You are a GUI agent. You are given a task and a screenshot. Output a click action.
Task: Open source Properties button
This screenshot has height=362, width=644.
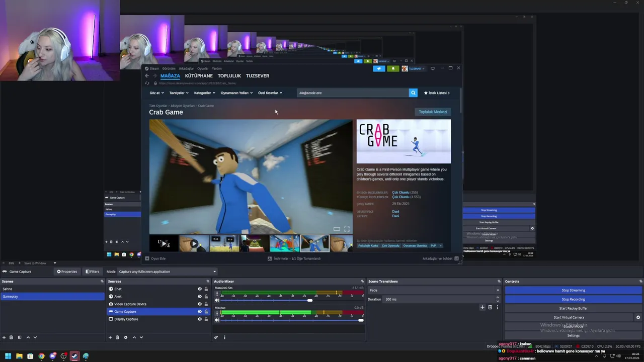click(x=67, y=271)
